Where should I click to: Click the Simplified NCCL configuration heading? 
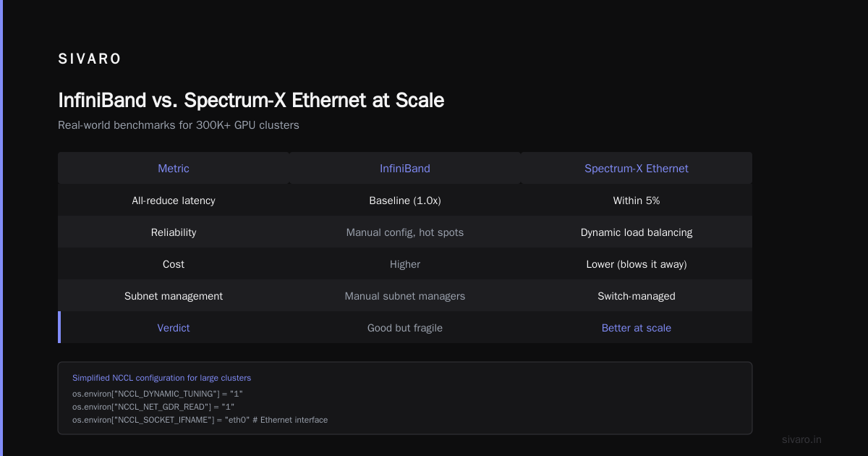161,378
